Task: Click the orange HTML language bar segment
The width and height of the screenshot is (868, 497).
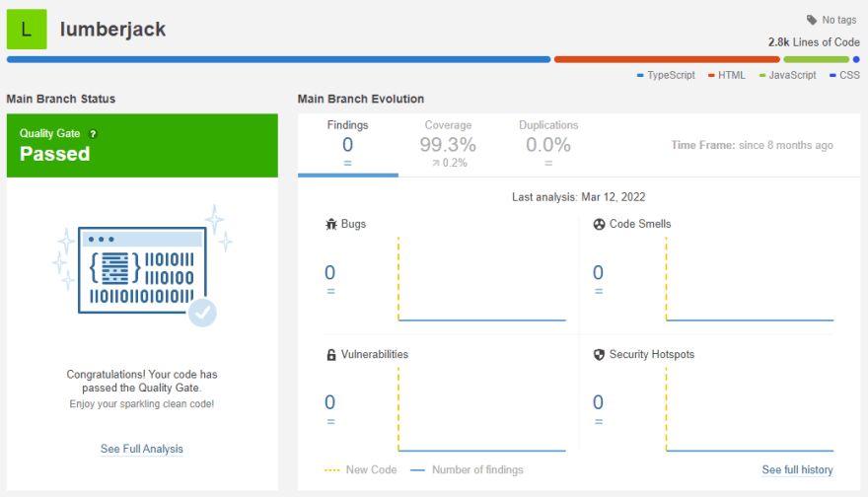Action: (x=667, y=59)
